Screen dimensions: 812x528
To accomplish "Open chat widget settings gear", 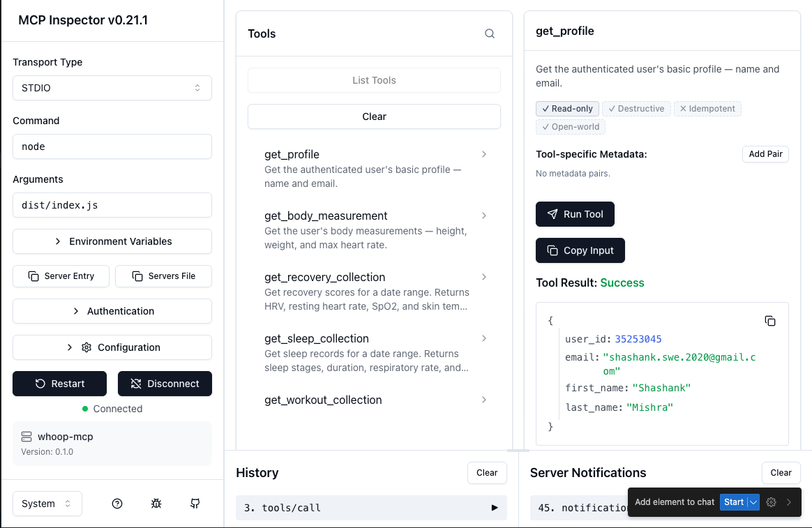I will click(770, 501).
